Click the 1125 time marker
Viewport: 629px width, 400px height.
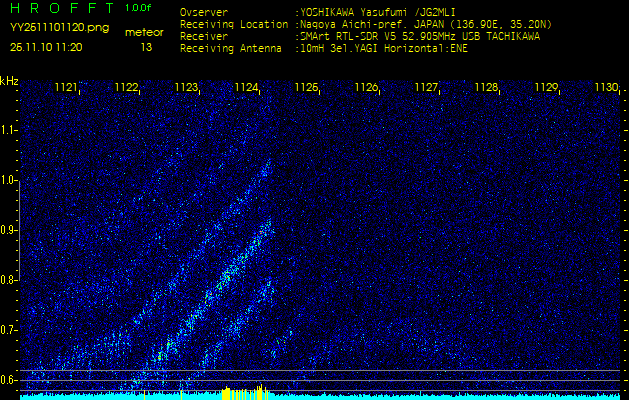tap(306, 87)
